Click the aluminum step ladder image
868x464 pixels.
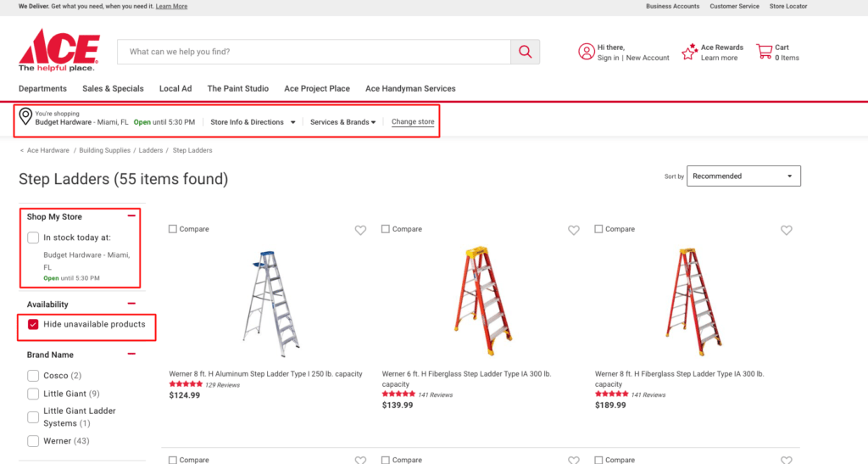coord(270,303)
